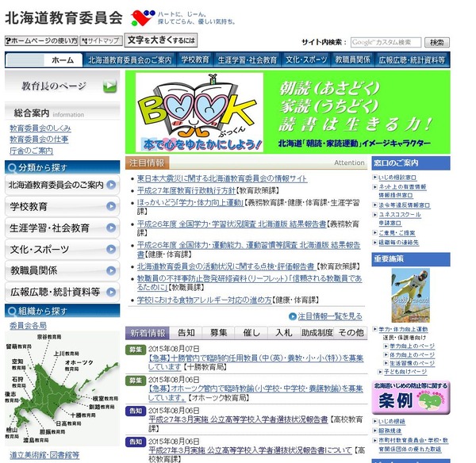Click the arrow bullet beside 子ども向けページ
The height and width of the screenshot is (463, 476).
click(x=380, y=371)
